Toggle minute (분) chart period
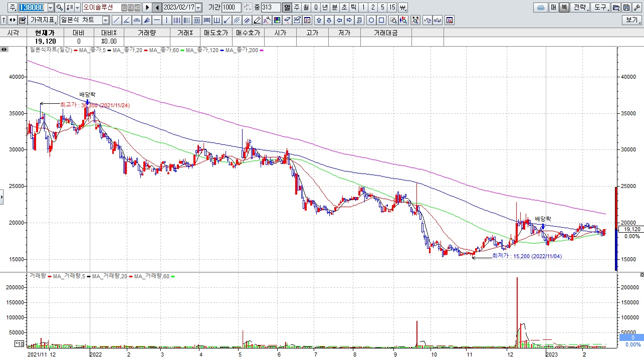 pos(334,8)
